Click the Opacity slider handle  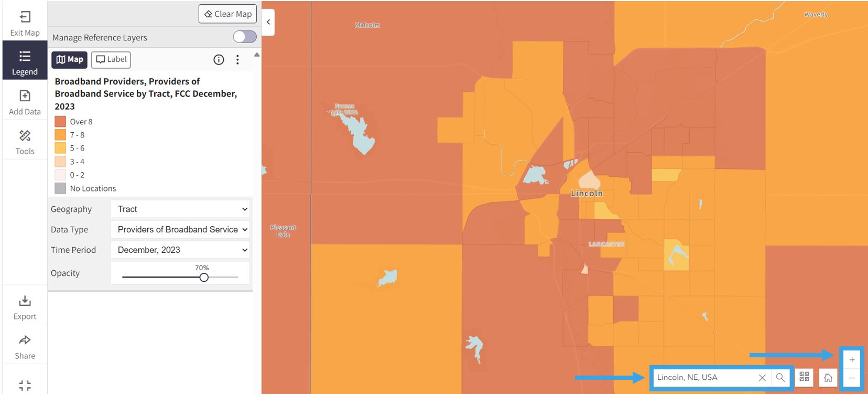click(204, 277)
